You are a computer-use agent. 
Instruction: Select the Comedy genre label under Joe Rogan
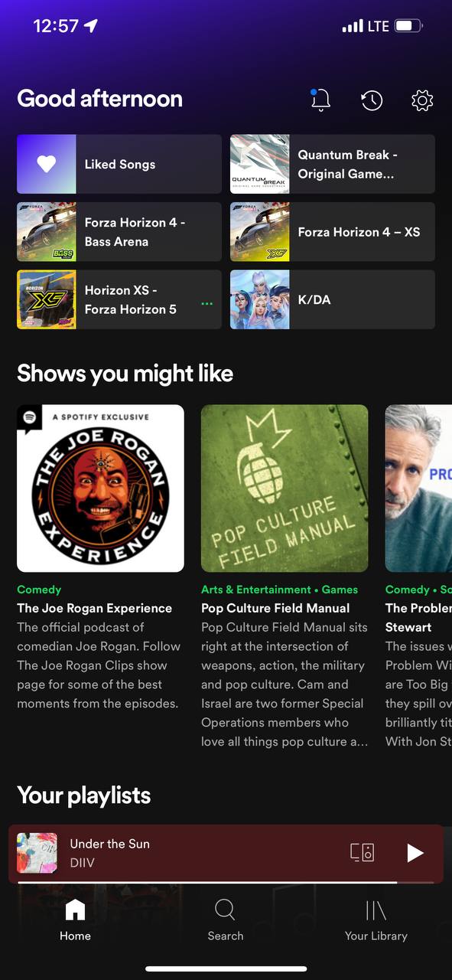coord(39,590)
